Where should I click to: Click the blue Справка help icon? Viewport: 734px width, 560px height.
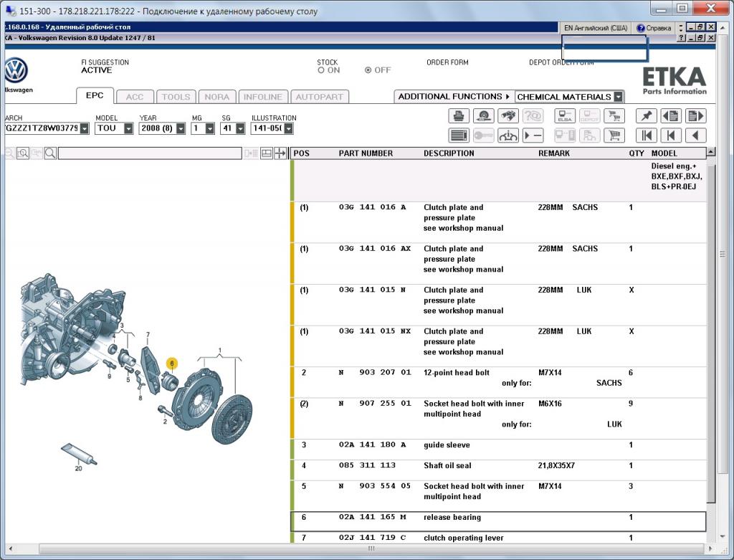tap(641, 28)
